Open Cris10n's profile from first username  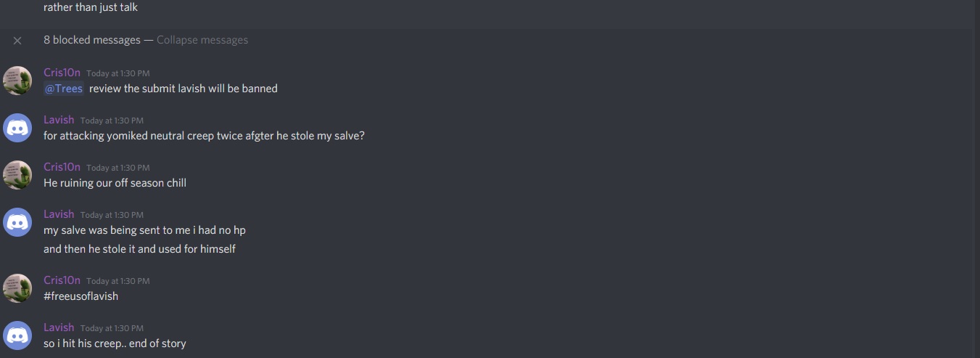click(x=62, y=73)
